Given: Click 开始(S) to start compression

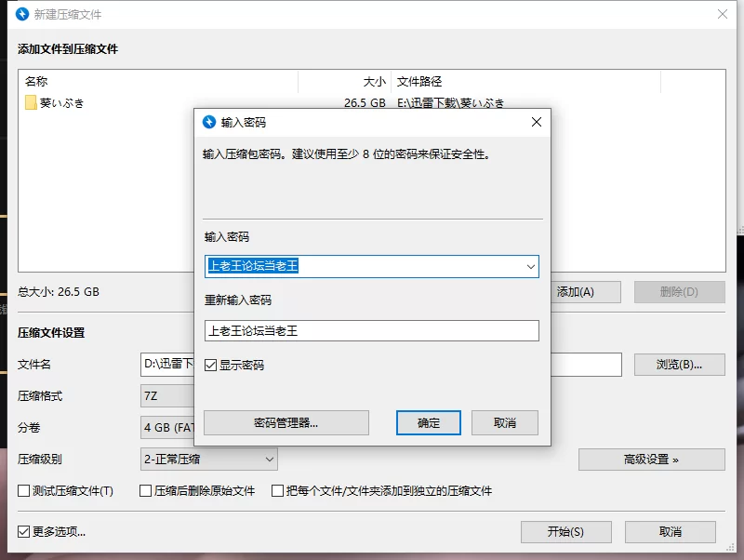Looking at the screenshot, I should tap(566, 532).
